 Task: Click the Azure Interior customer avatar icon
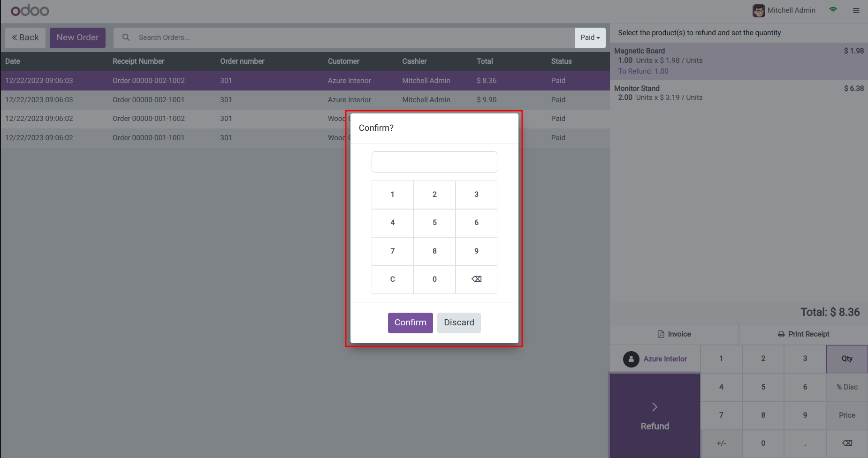[x=631, y=359]
